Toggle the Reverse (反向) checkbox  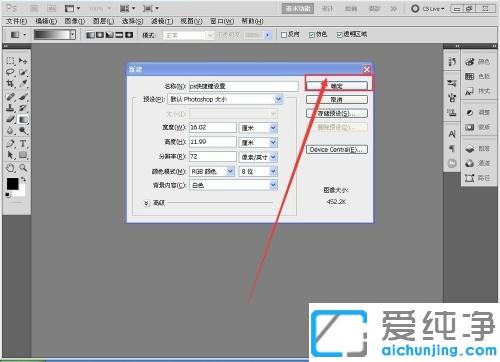284,35
